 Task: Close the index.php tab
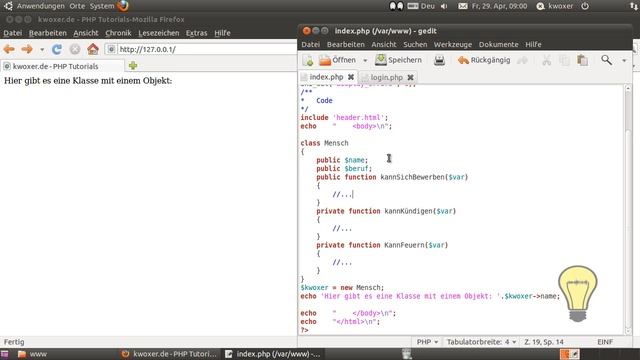(x=351, y=77)
